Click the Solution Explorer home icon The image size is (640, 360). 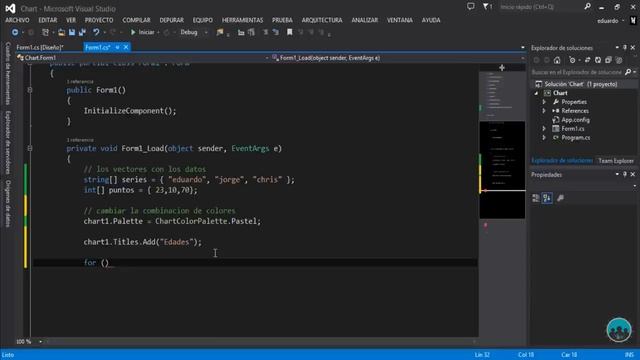coord(557,60)
